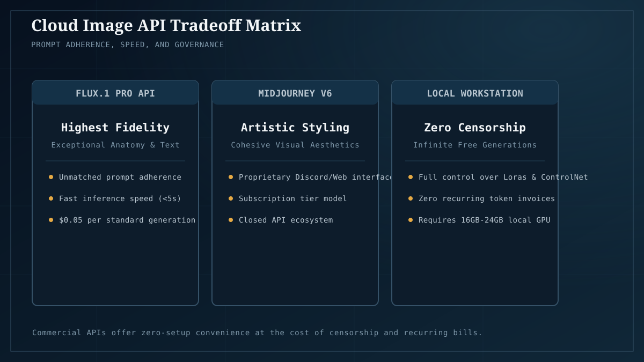Click 'Closed API ecosystem' bullet text

(286, 220)
